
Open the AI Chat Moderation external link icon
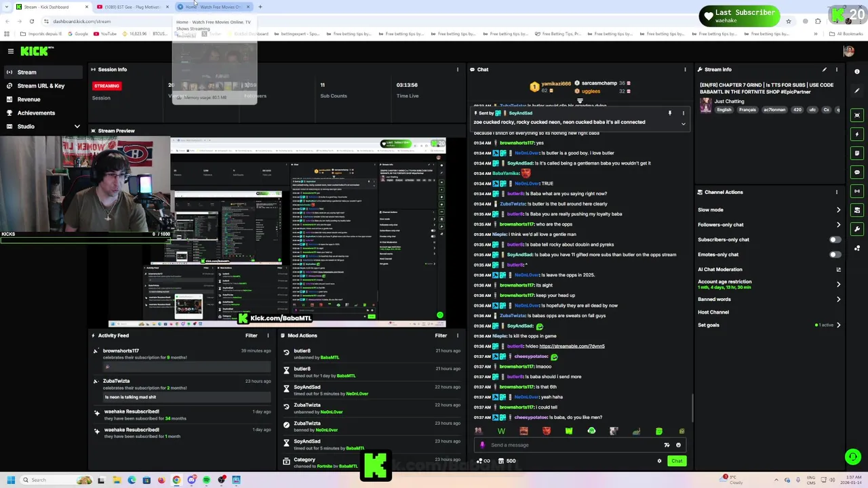pos(839,270)
